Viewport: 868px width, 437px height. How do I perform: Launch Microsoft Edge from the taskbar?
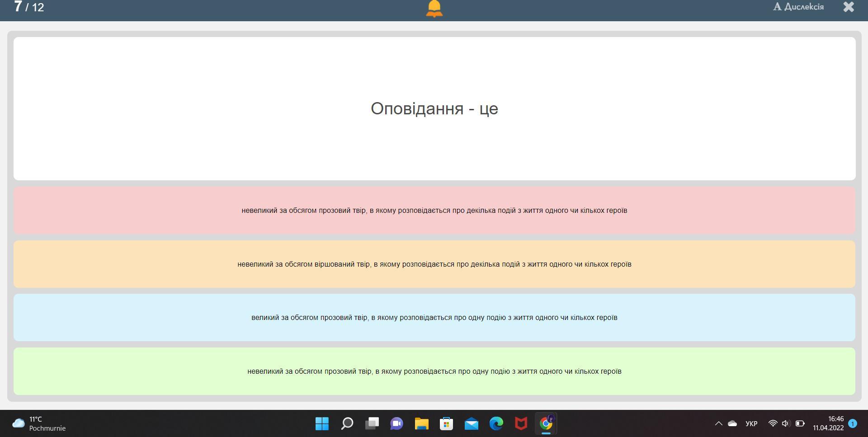[496, 424]
